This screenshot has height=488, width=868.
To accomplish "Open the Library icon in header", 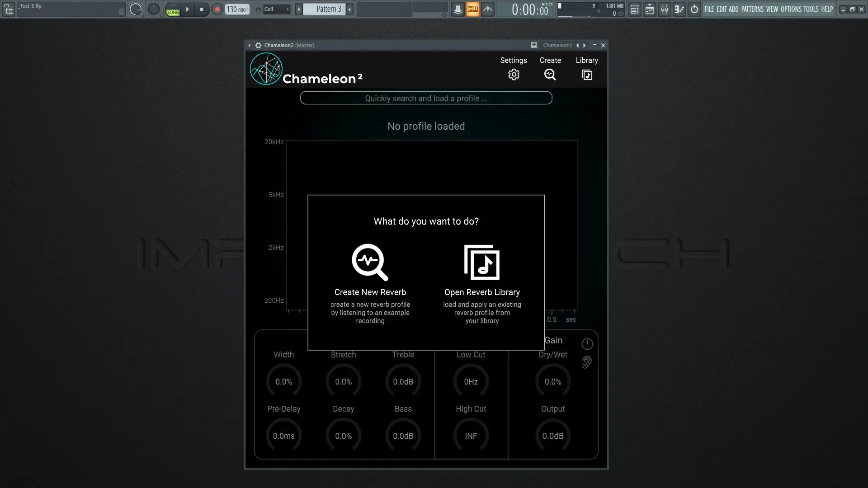I will [x=587, y=75].
